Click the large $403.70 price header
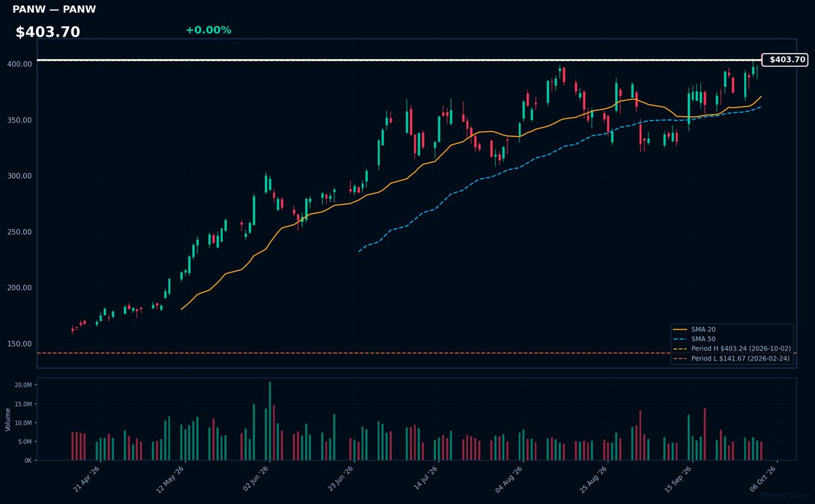The width and height of the screenshot is (815, 504). (x=48, y=32)
